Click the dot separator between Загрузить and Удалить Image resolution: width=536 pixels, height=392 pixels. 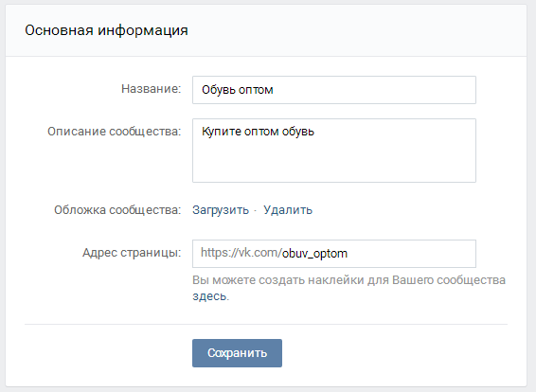256,210
